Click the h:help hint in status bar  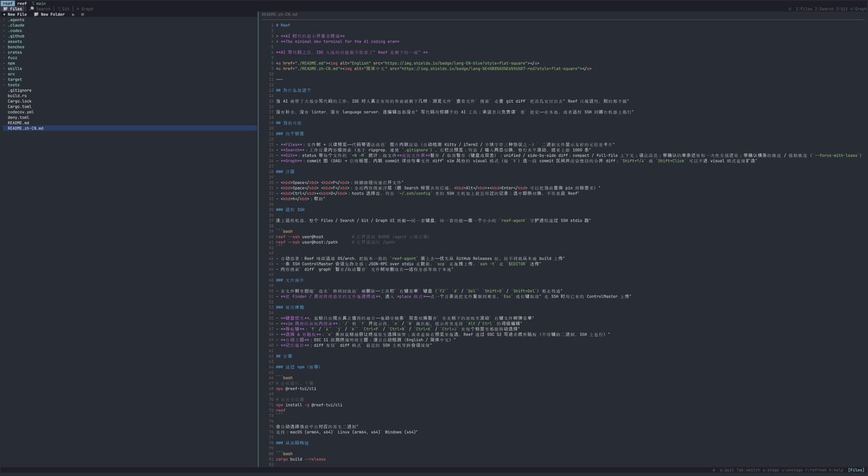tap(836, 470)
